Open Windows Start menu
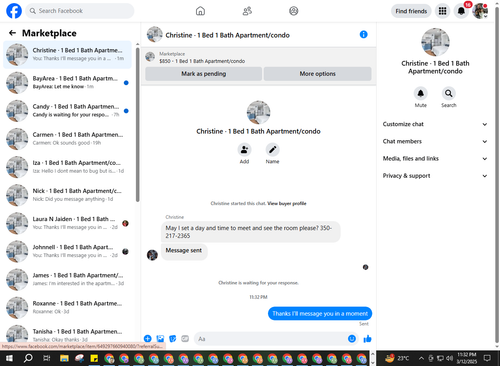This screenshot has width=500, height=366. (9, 358)
